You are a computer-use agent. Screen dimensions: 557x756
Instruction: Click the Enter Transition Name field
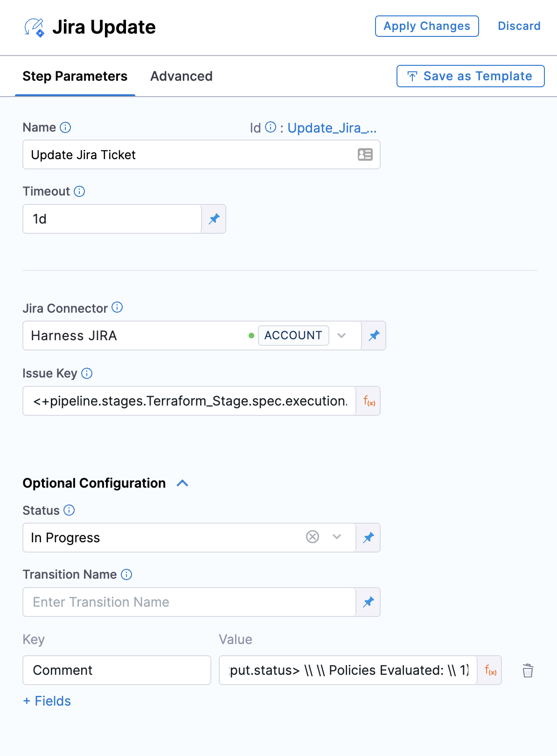189,602
